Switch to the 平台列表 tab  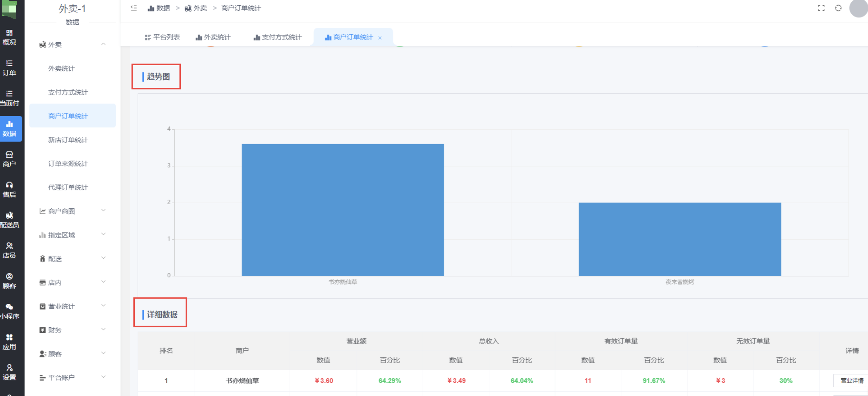pyautogui.click(x=162, y=37)
